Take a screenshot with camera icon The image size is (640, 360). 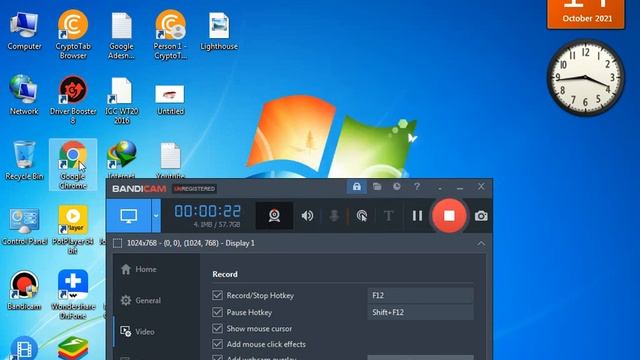[481, 216]
